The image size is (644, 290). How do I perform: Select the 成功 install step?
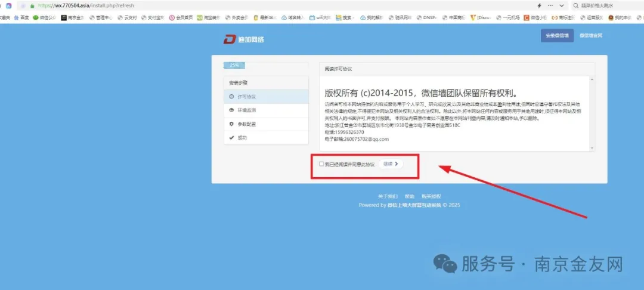click(266, 138)
